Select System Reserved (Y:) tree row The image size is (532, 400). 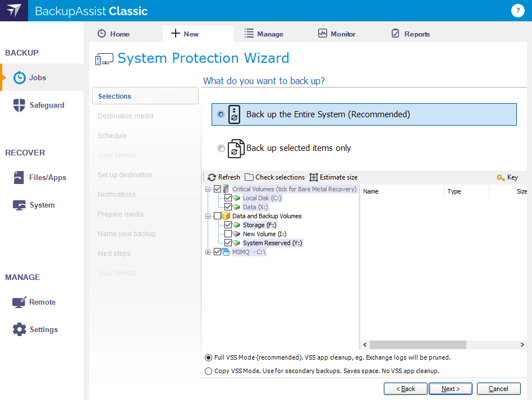[x=272, y=243]
